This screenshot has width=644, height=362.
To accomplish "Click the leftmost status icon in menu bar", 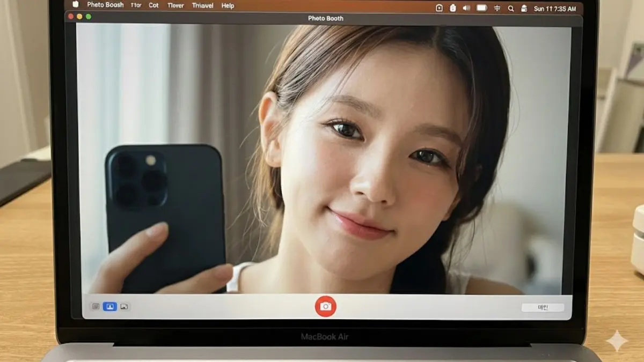I will point(439,8).
